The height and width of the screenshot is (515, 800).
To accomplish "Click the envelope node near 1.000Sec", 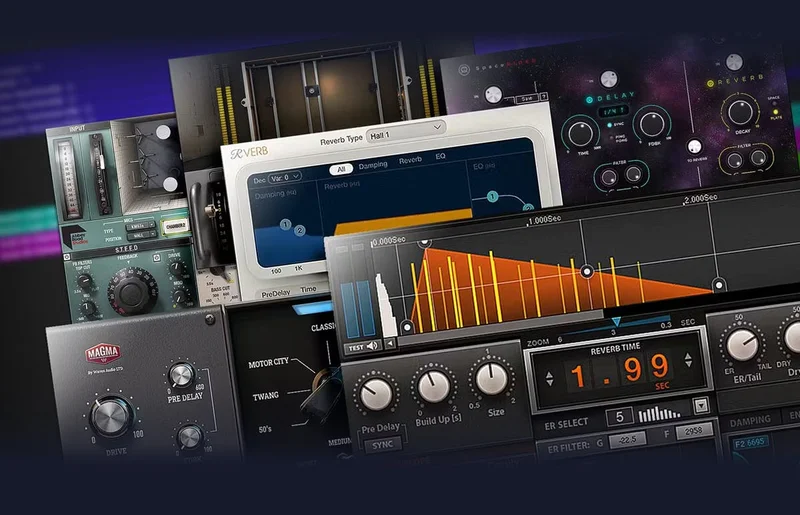I will click(587, 272).
